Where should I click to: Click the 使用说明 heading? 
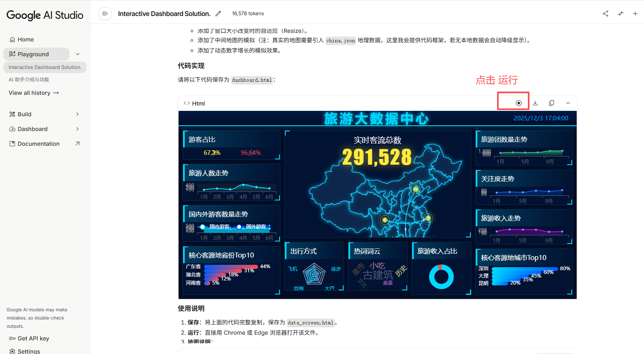coord(191,308)
